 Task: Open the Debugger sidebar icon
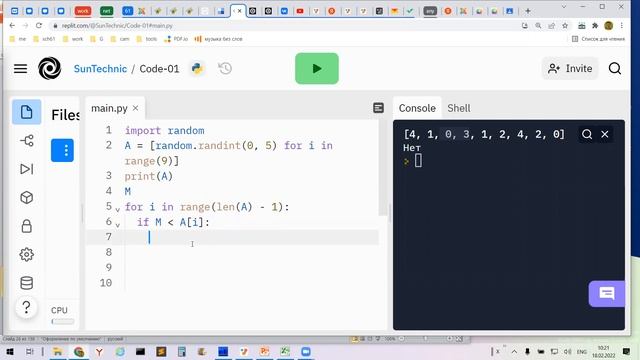click(27, 169)
